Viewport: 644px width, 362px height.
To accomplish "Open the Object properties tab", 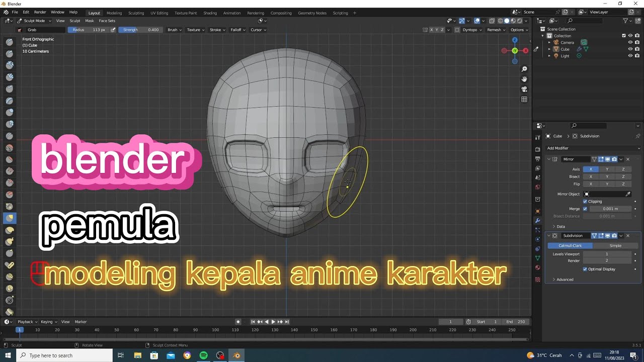I will [x=537, y=211].
